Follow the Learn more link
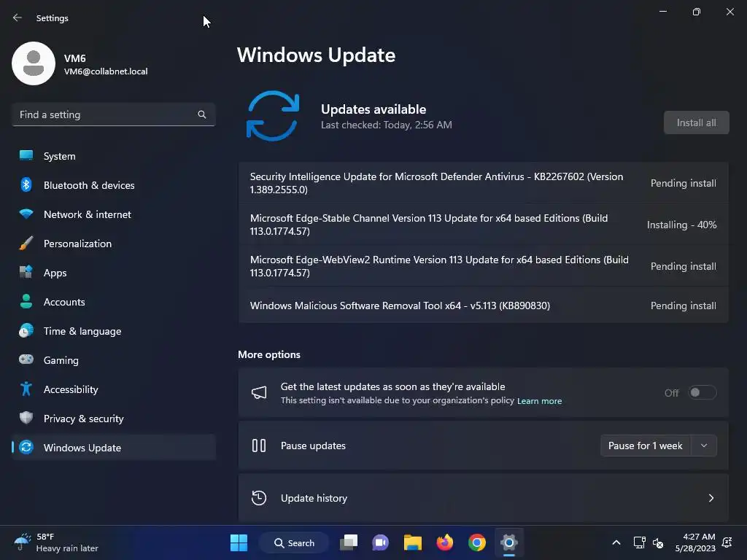 [539, 401]
